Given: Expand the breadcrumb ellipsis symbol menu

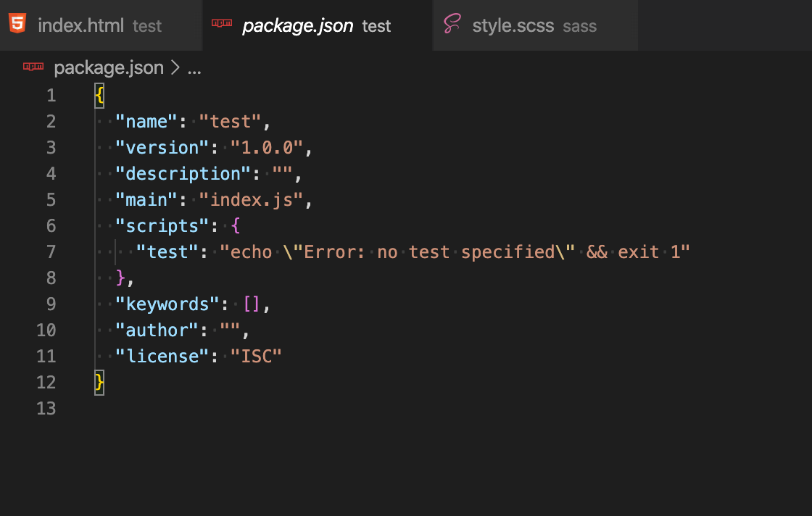Looking at the screenshot, I should pyautogui.click(x=194, y=69).
